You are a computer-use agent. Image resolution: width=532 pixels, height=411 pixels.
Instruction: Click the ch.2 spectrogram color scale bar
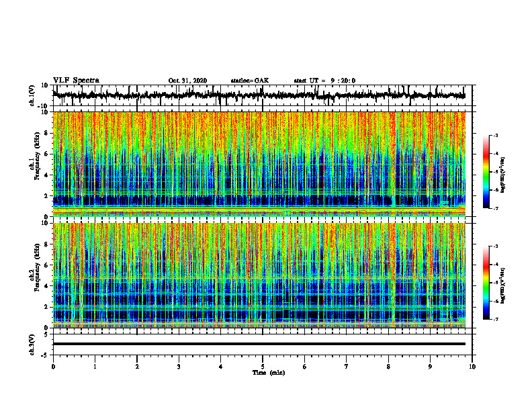[x=486, y=283]
